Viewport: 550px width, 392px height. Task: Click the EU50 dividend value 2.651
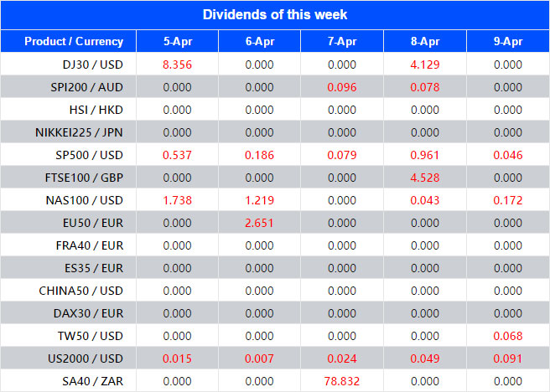click(259, 224)
